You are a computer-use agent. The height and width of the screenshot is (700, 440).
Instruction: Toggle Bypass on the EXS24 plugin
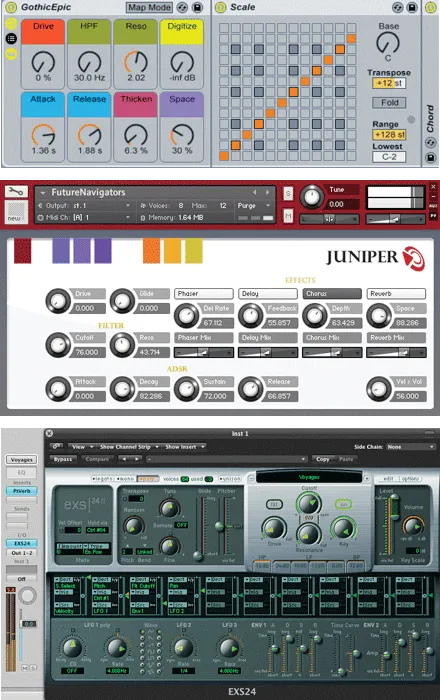tap(63, 459)
